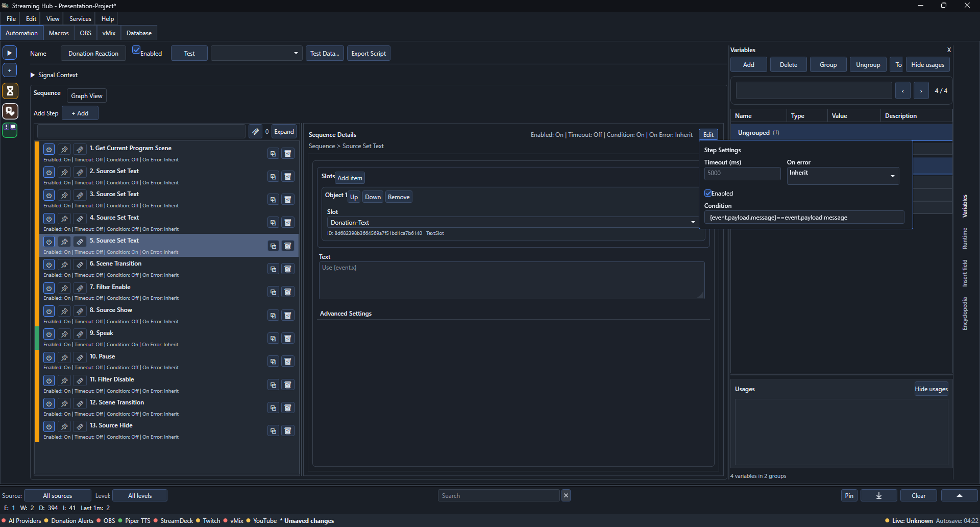Toggle power on step 5 Source Set Text
This screenshot has height=527, width=980.
[x=49, y=242]
